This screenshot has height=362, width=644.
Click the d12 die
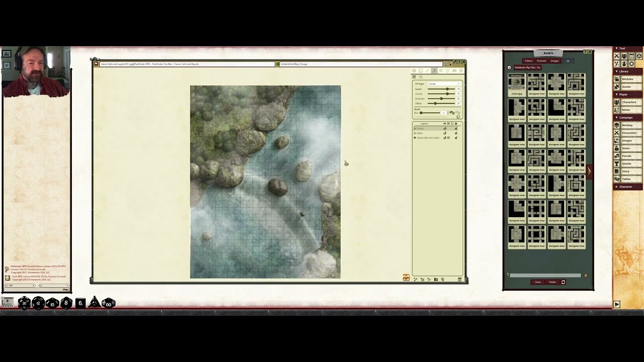pos(38,303)
